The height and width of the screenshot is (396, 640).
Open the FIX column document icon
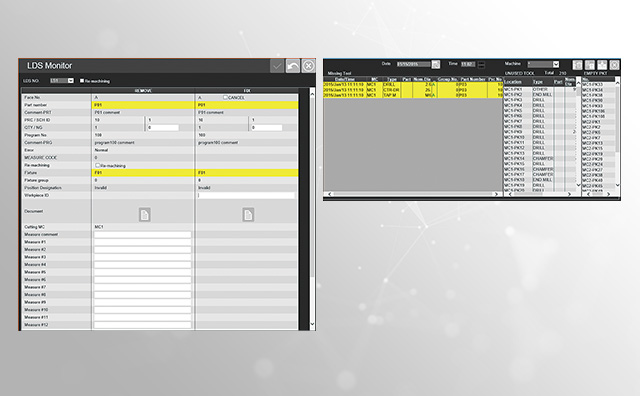(248, 215)
